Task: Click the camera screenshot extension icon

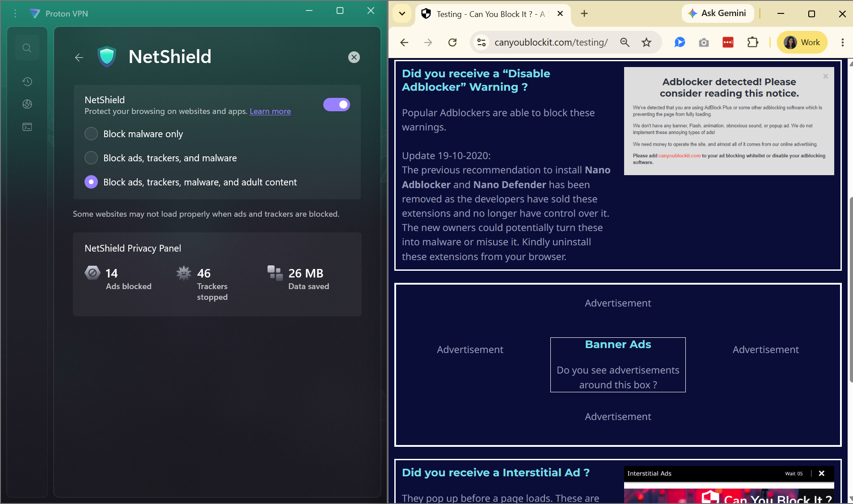Action: coord(704,42)
